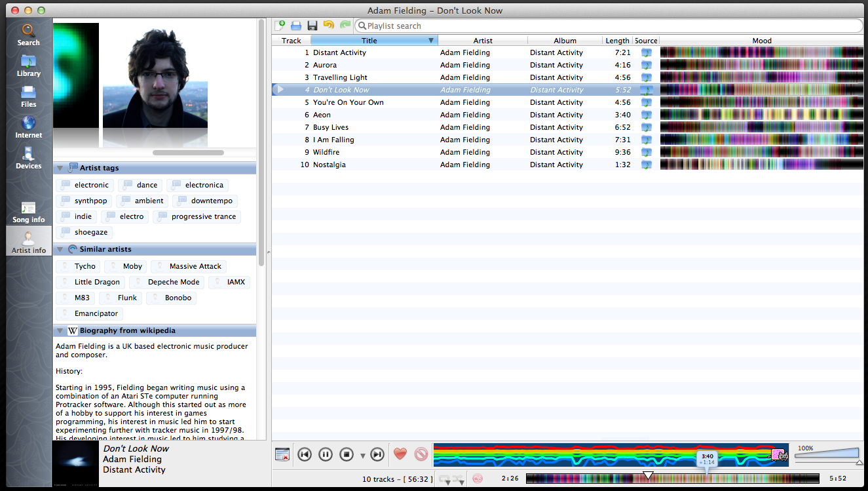Image resolution: width=868 pixels, height=491 pixels.
Task: Open a saved playlist file
Action: pos(296,26)
